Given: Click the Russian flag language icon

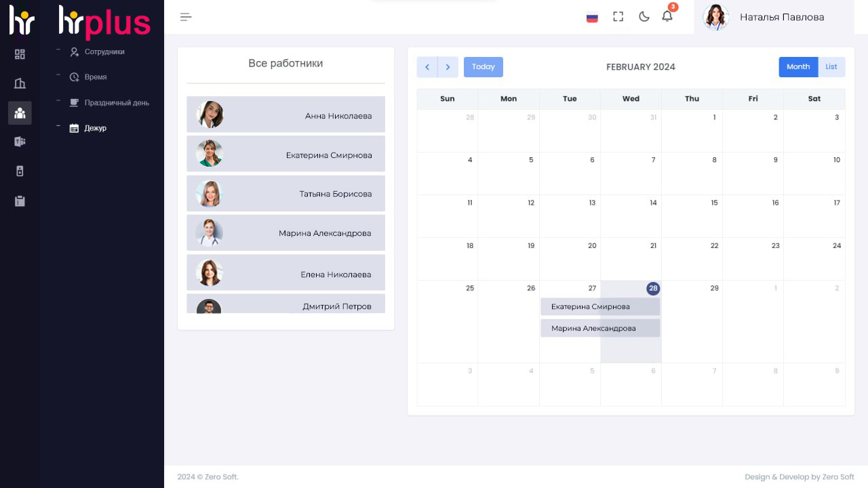Looking at the screenshot, I should [x=591, y=18].
